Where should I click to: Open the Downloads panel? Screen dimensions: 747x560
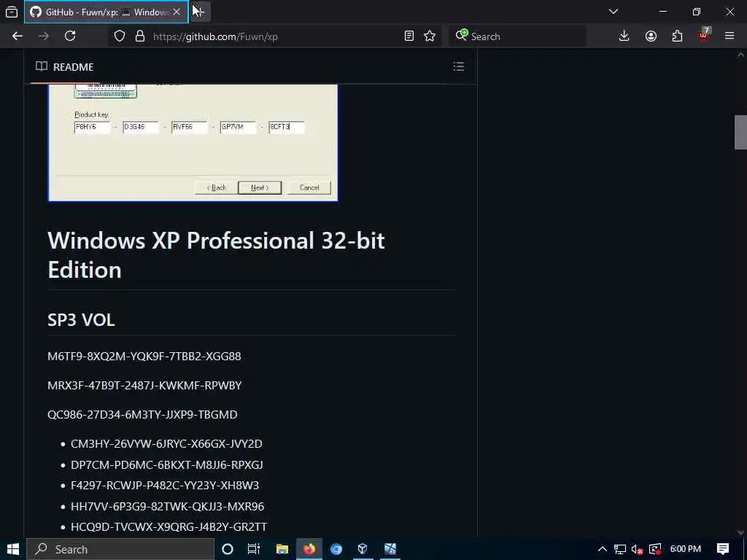coord(624,36)
